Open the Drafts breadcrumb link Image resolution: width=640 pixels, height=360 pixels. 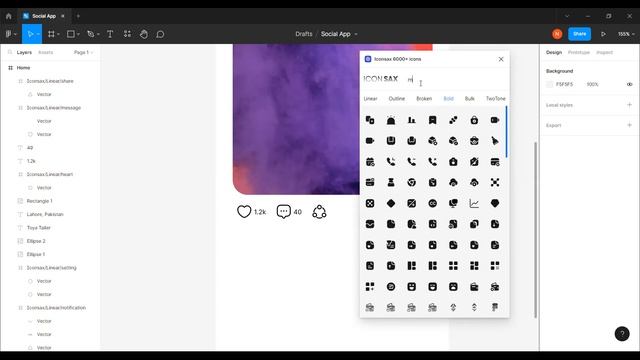pyautogui.click(x=304, y=34)
